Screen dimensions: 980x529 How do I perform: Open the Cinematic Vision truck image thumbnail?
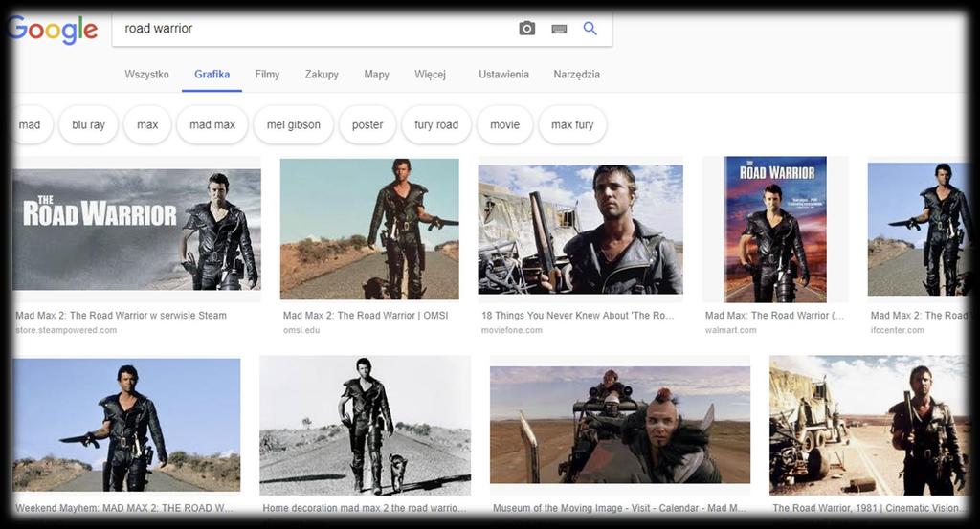click(x=869, y=426)
